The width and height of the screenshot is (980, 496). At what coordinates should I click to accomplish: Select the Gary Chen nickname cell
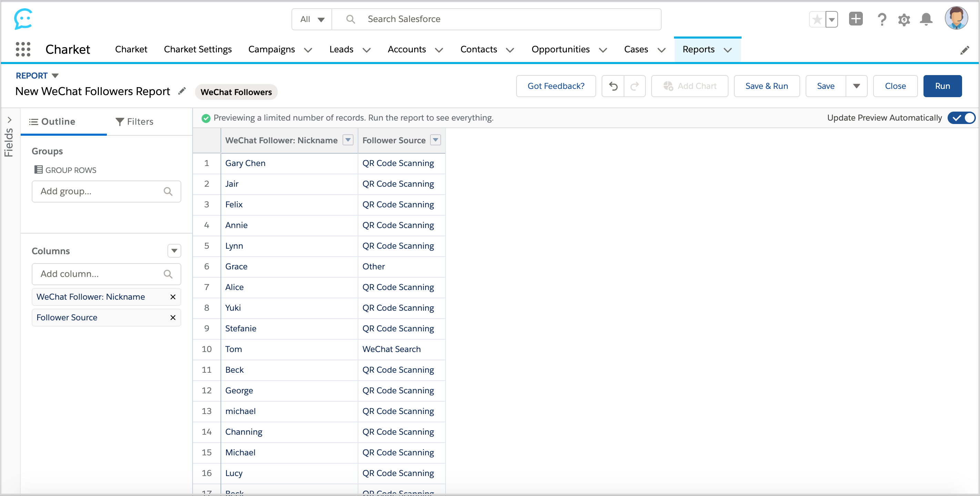pos(289,163)
